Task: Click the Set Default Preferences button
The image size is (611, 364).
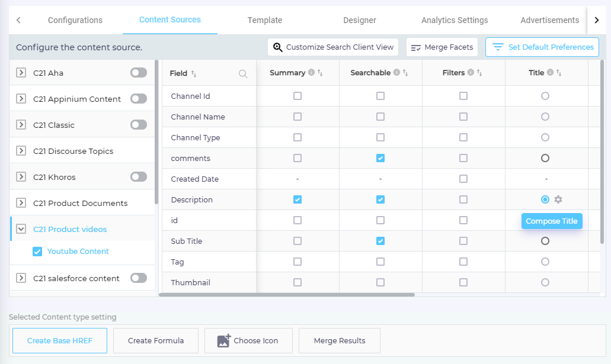Action: pyautogui.click(x=542, y=47)
